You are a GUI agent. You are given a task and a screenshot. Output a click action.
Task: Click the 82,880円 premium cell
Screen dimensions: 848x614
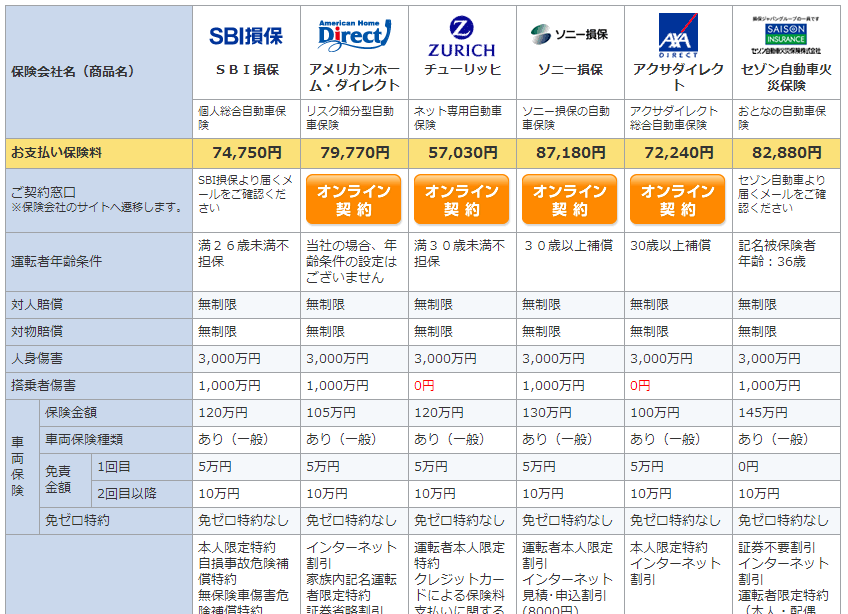[786, 153]
